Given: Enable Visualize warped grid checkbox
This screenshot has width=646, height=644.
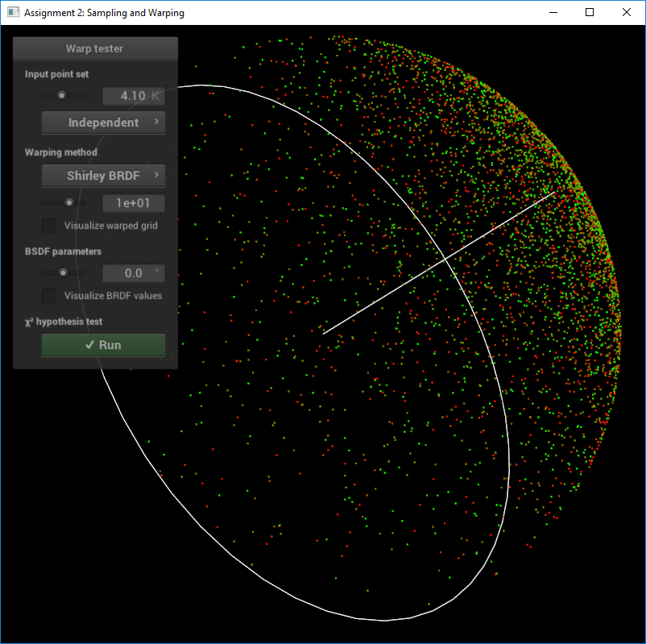Looking at the screenshot, I should (x=49, y=226).
